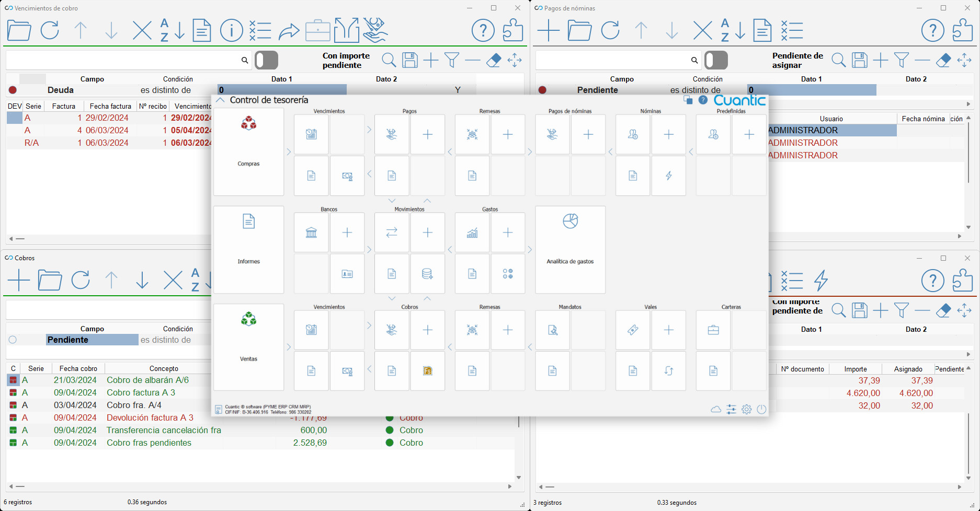Sort by Importe column header
Screen dimensions: 980x511
(x=856, y=369)
